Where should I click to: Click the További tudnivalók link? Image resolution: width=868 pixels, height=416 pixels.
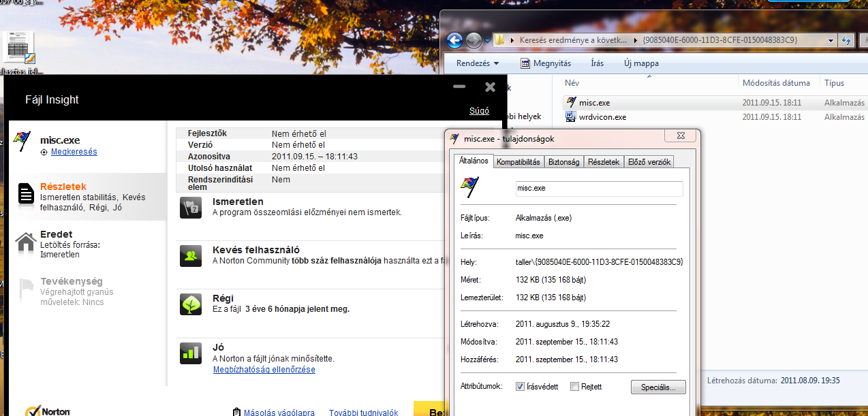click(363, 412)
